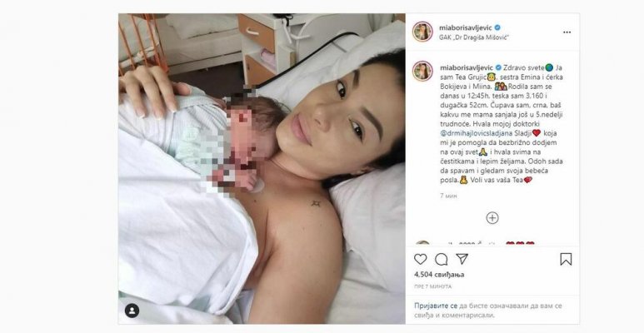Open miaborisavljevic username in caption

pos(467,67)
